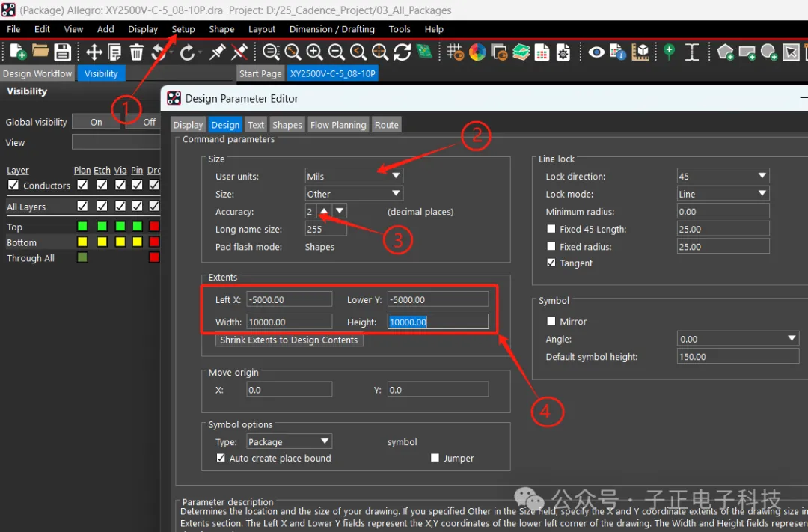This screenshot has width=808, height=532.
Task: Switch to the Display tab
Action: point(188,125)
